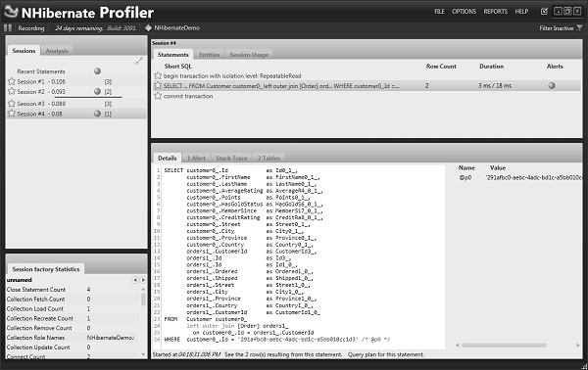Open the REPORTS menu
Image resolution: width=588 pixels, height=370 pixels.
495,11
